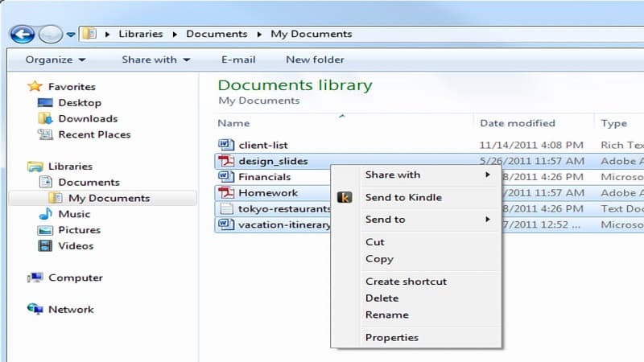Expand the arrow before My Documents in the address bar
Screen dimensions: 644x362
[x=259, y=34]
